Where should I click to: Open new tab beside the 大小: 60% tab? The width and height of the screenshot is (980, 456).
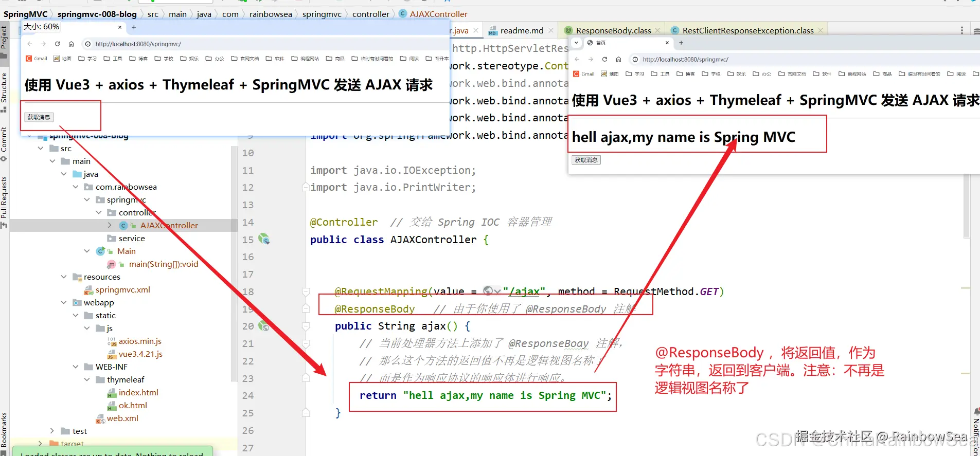(x=134, y=27)
